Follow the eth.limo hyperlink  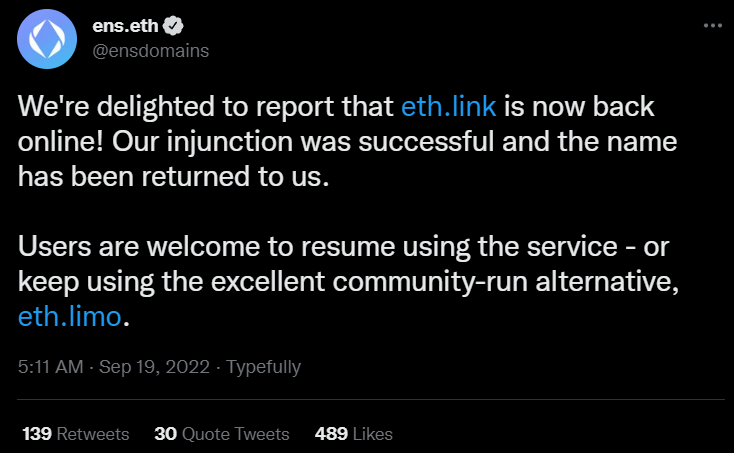point(70,316)
